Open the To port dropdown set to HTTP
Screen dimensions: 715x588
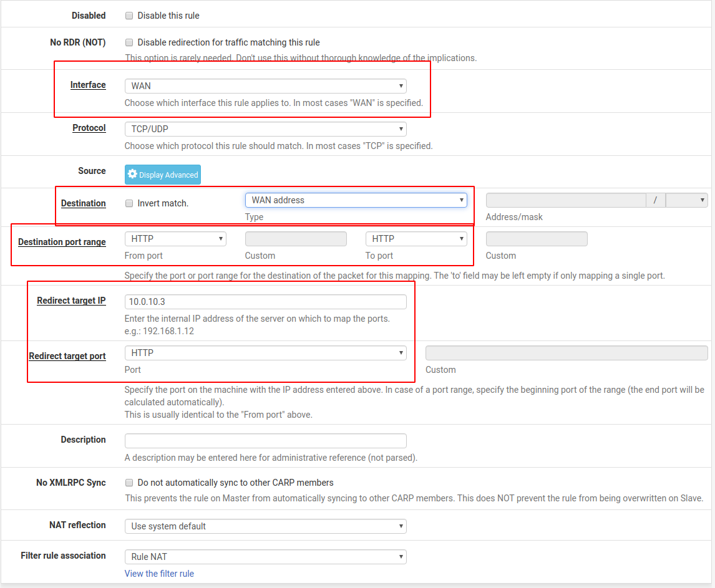coord(416,239)
